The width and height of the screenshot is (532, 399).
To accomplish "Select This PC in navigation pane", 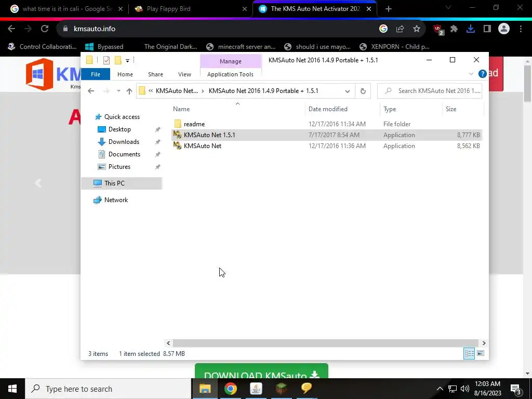I will (x=114, y=183).
